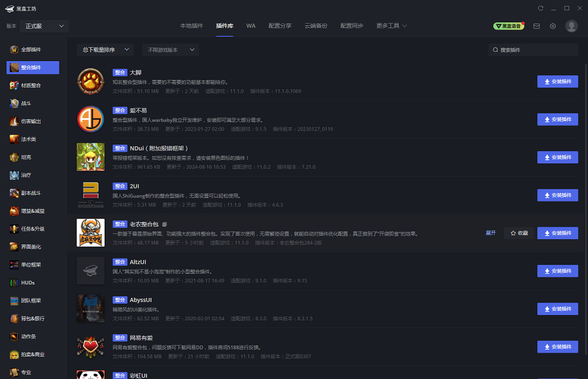The height and width of the screenshot is (379, 588).
Task: Open the settings gear icon
Action: [x=552, y=26]
